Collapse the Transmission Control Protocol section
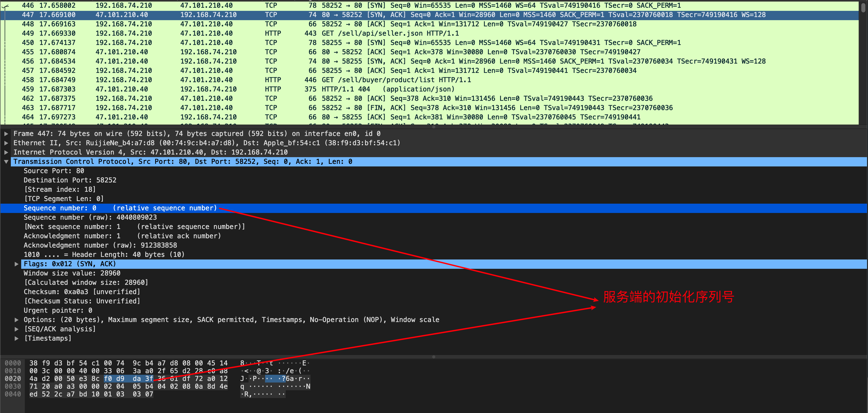868x413 pixels. pos(6,162)
